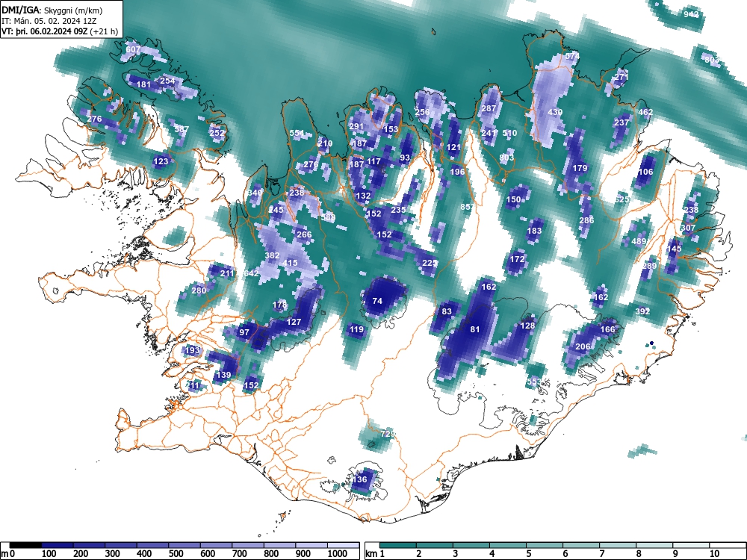This screenshot has width=747, height=560.
Task: Click the visibility value '439' on the map
Action: (555, 112)
